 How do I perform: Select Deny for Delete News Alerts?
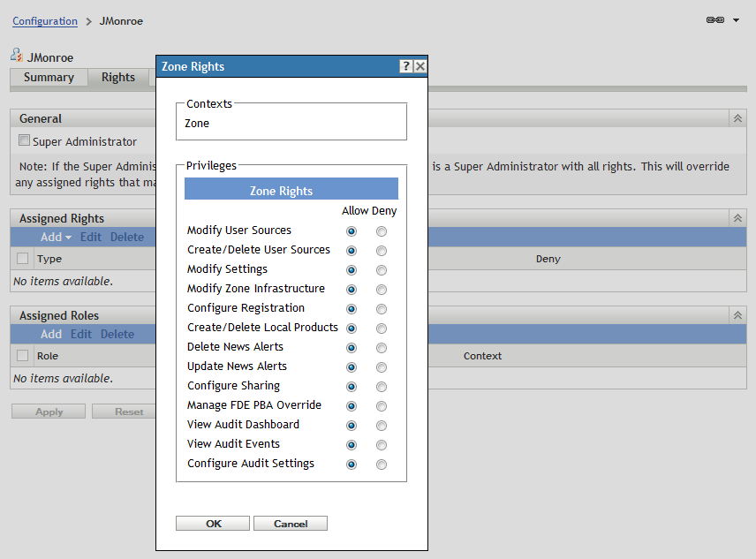tap(382, 348)
